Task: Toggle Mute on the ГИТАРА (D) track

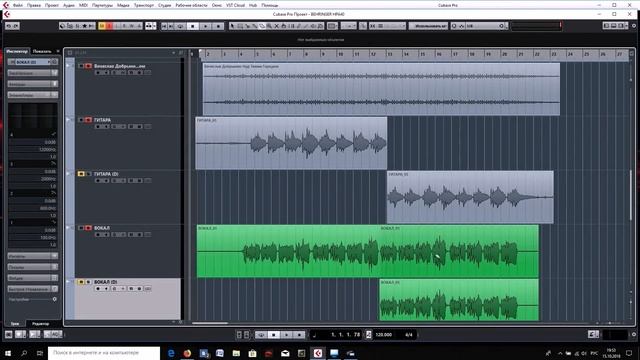Action: 81,173
